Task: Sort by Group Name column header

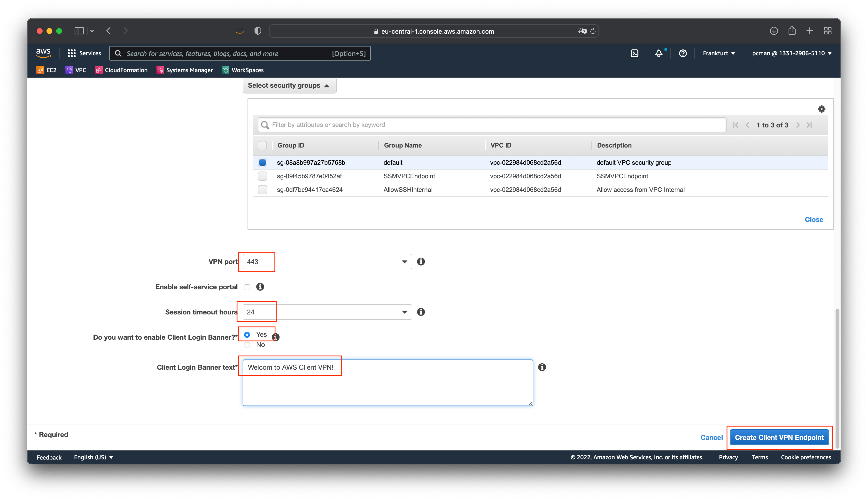Action: [x=403, y=145]
